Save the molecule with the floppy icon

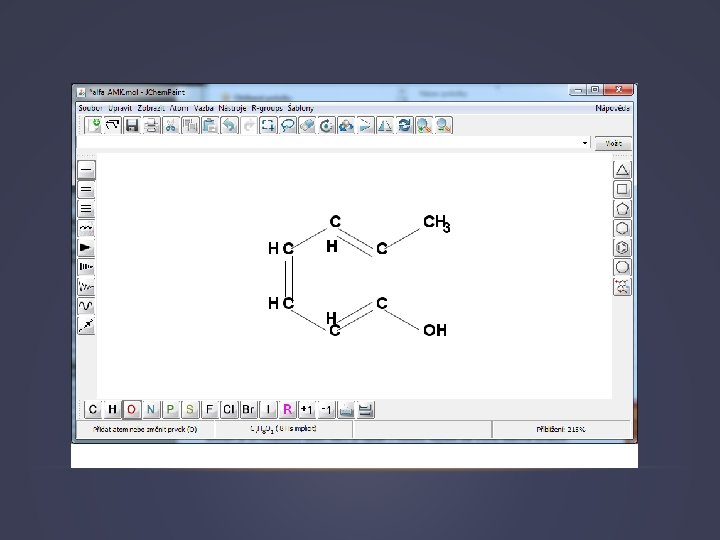click(x=132, y=125)
